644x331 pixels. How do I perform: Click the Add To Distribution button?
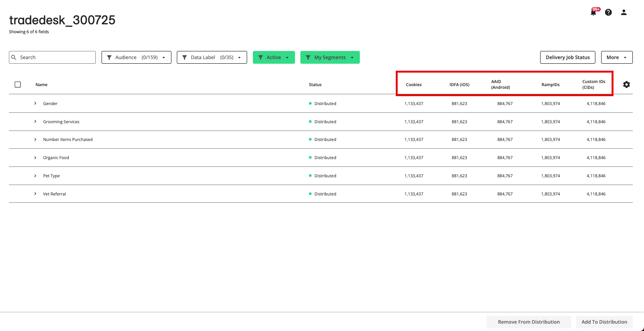[604, 322]
